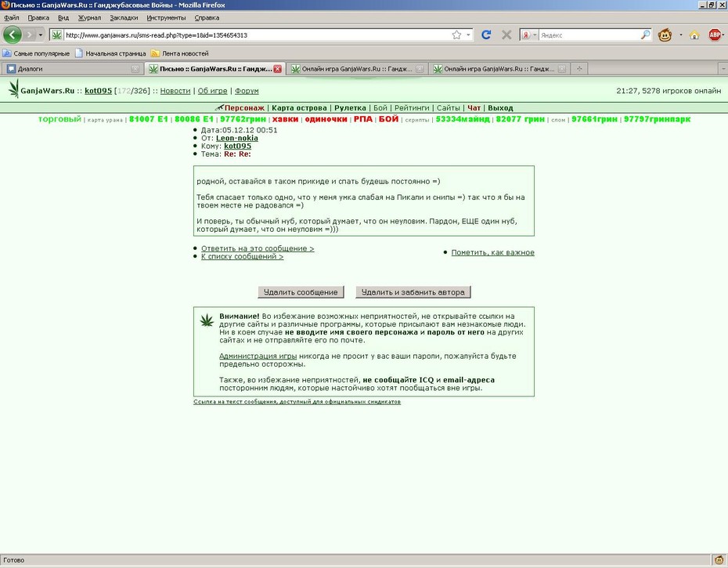
Task: Click the monkey icon in status bar
Action: (719, 560)
